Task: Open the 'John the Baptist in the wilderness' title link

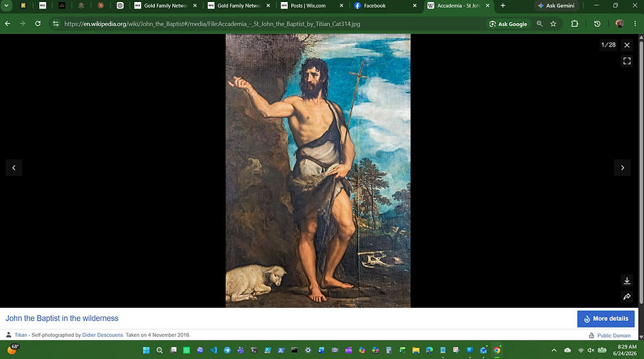Action: click(62, 318)
